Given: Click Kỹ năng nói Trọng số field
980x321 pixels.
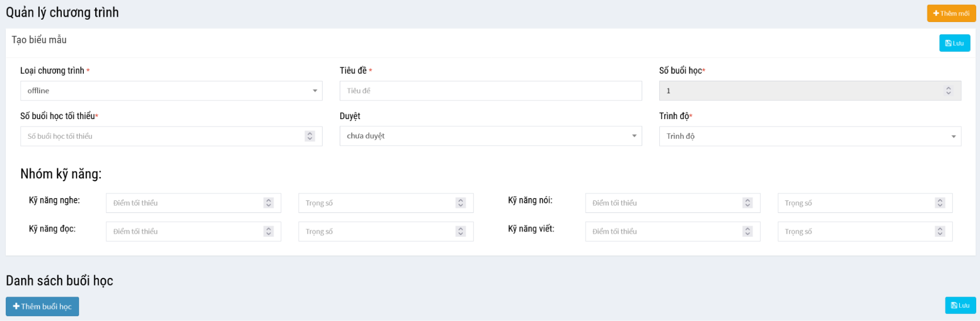Looking at the screenshot, I should (x=855, y=203).
